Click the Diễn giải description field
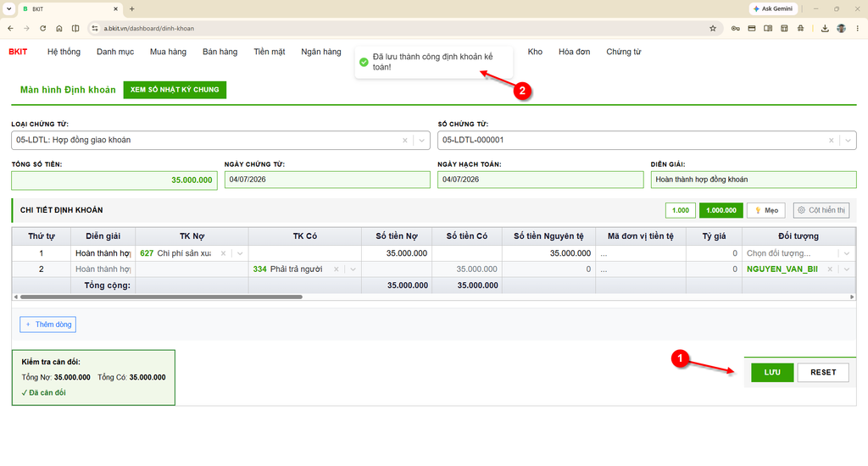 [x=754, y=180]
